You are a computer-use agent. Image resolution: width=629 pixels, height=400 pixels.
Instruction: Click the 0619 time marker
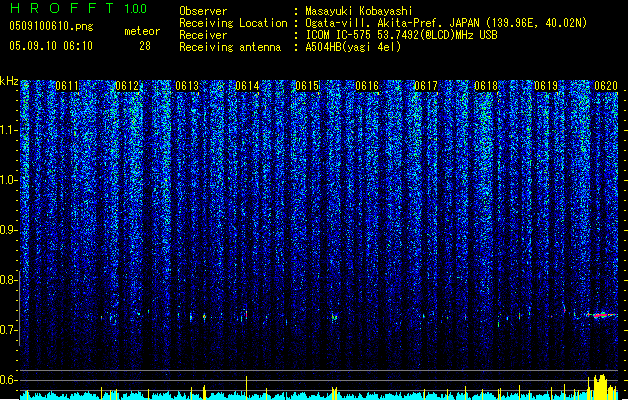point(546,86)
